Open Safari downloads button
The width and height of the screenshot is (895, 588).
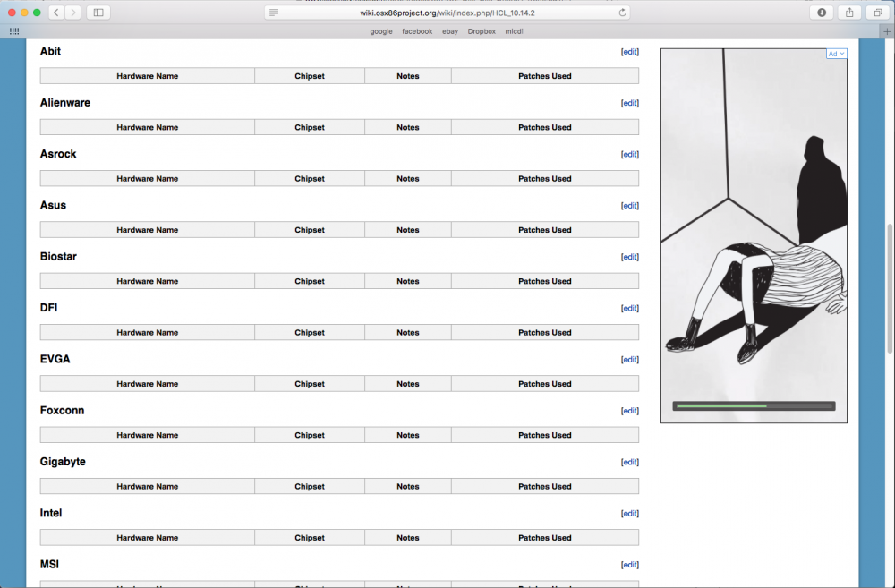(x=822, y=13)
